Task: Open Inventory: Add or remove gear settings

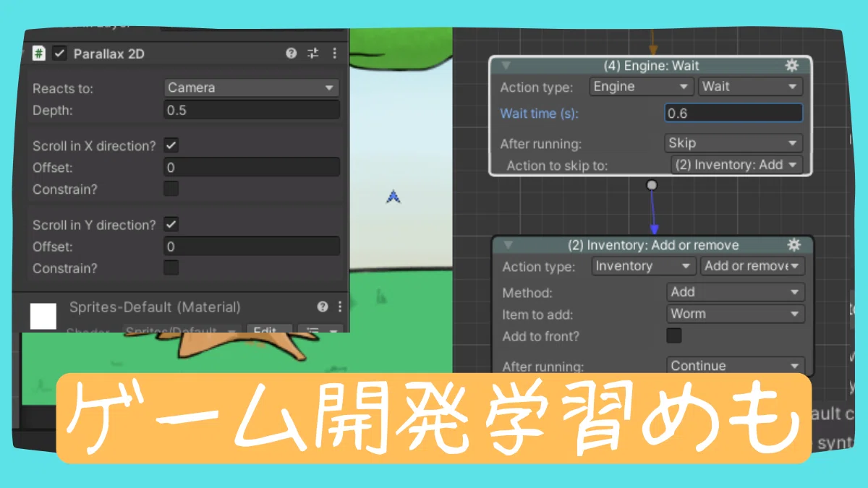Action: (x=794, y=244)
